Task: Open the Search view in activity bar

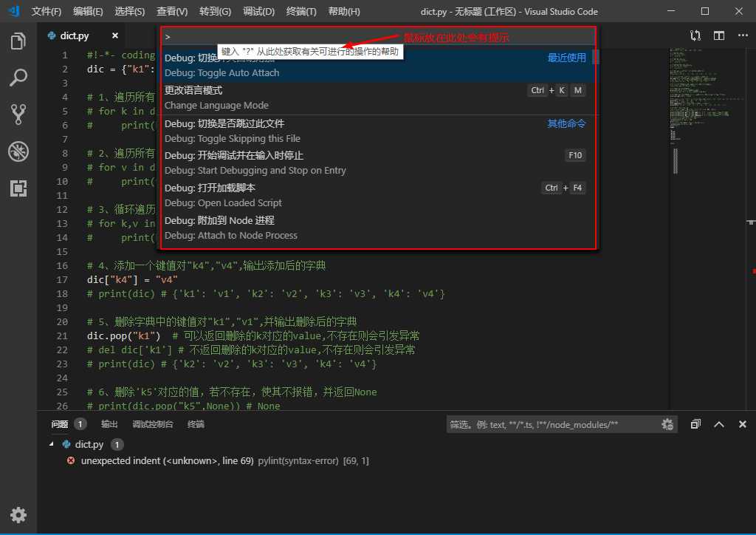Action: 18,78
